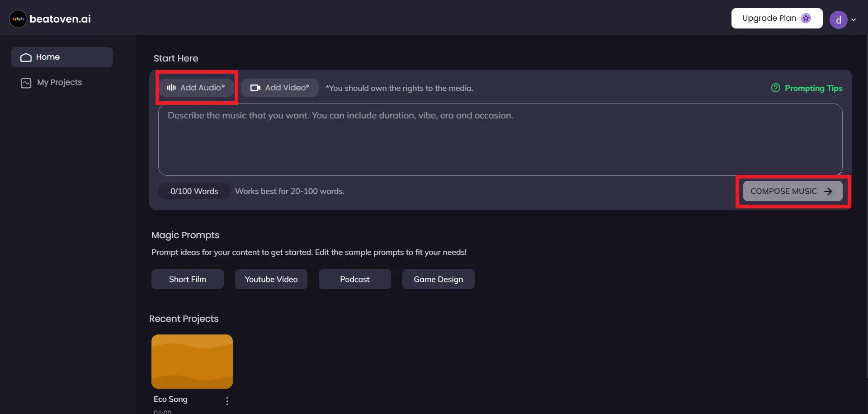The image size is (868, 414).
Task: Select the Home menu item
Action: pyautogui.click(x=62, y=57)
